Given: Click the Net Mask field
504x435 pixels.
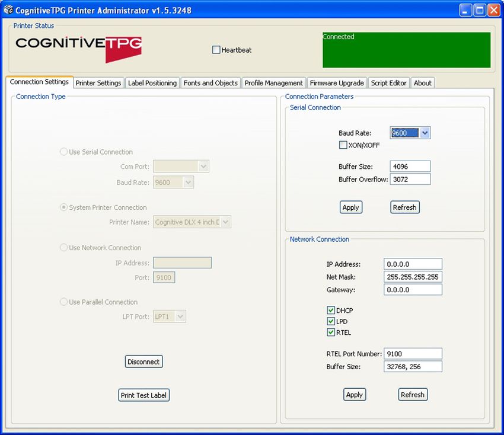Looking at the screenshot, I should pos(413,277).
